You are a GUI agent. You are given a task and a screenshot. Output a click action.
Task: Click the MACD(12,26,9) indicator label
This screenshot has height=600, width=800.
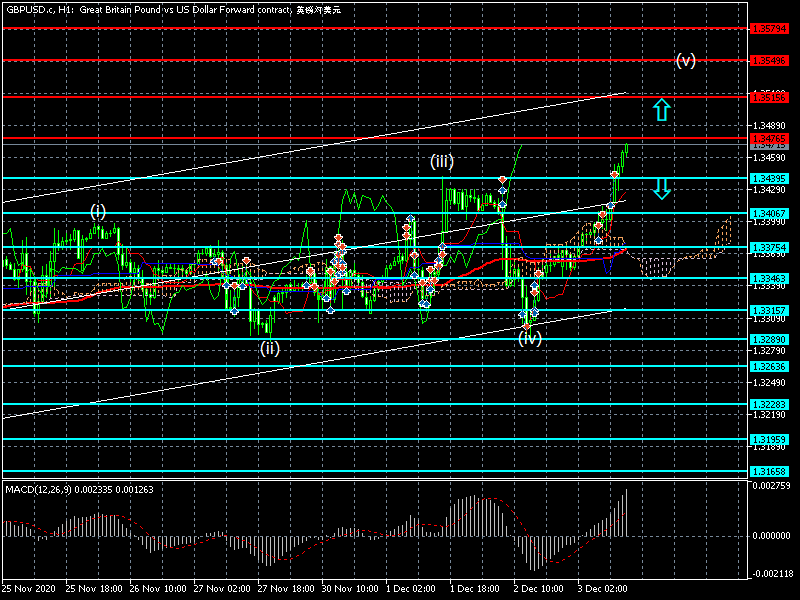[79, 490]
